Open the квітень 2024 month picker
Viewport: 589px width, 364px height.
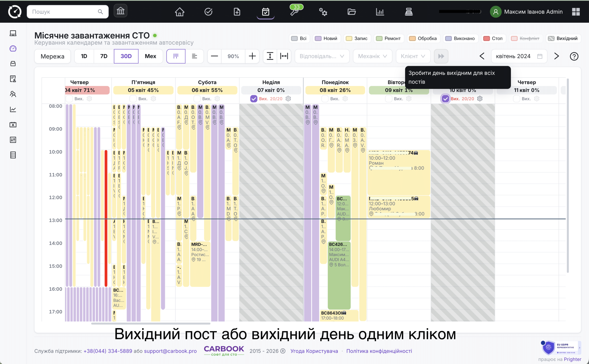(519, 56)
